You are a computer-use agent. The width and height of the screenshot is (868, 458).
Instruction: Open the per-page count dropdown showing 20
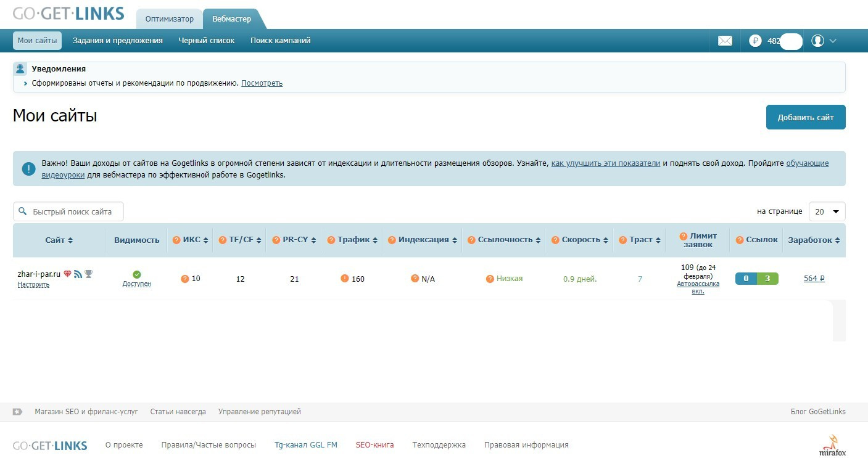(827, 211)
